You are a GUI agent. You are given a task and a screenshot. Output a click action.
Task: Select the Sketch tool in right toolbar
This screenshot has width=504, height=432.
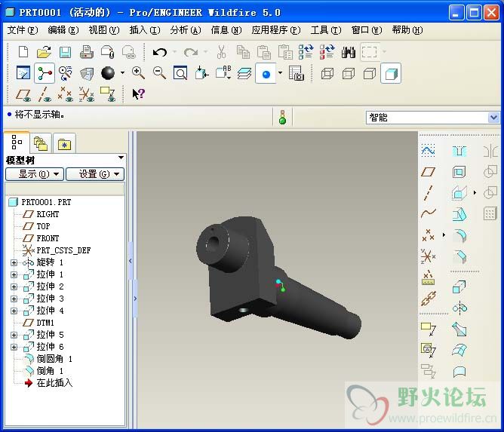pos(428,151)
